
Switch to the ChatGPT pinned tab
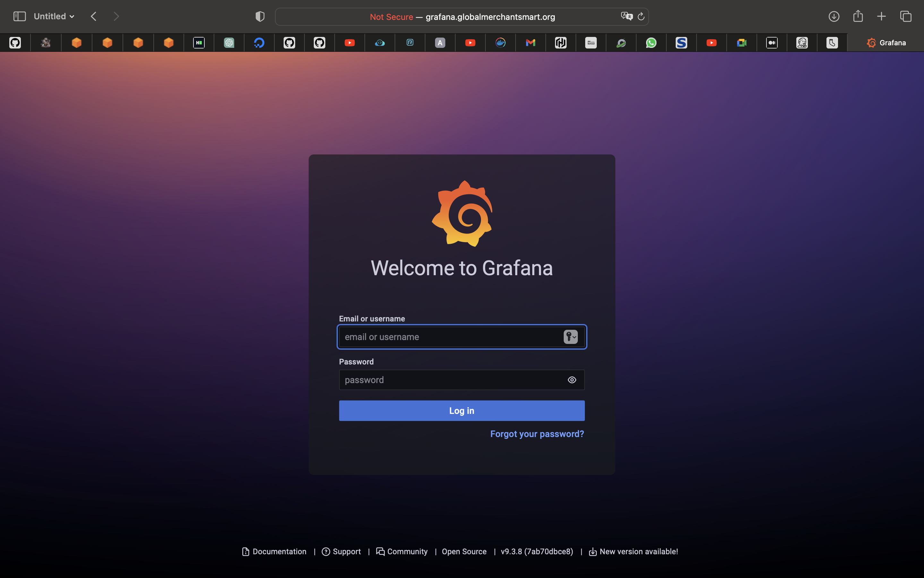(229, 43)
